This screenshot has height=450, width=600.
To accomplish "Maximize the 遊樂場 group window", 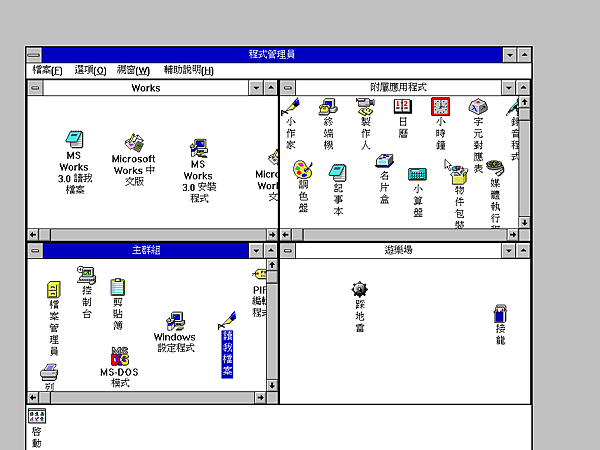I will pyautogui.click(x=523, y=251).
